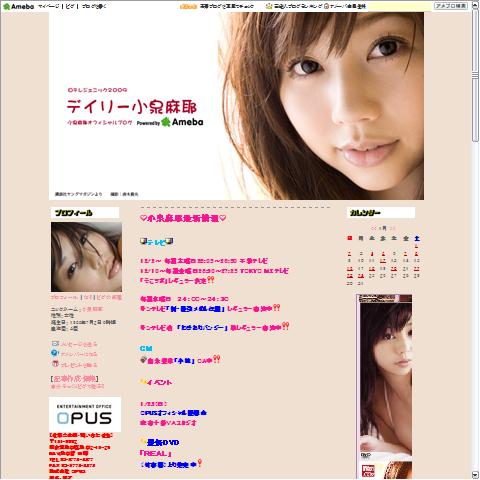
Task: Click the vertical scrollbar thumb
Action: click(x=475, y=76)
